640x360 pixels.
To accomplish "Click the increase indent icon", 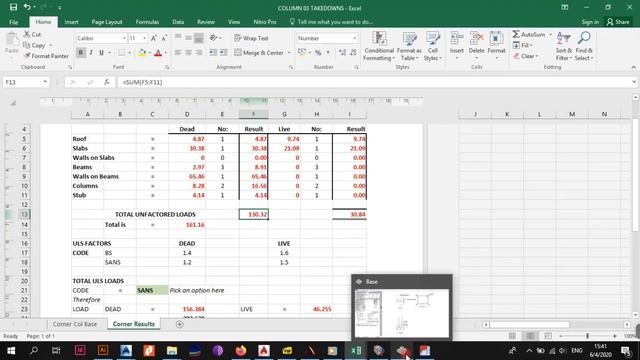I will [223, 53].
